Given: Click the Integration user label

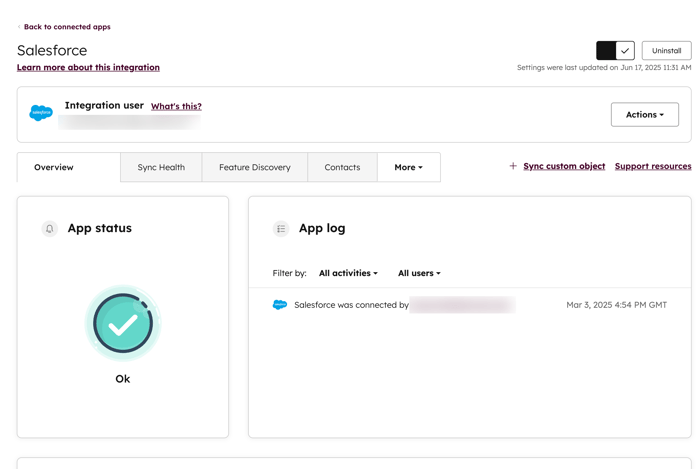Looking at the screenshot, I should (104, 105).
